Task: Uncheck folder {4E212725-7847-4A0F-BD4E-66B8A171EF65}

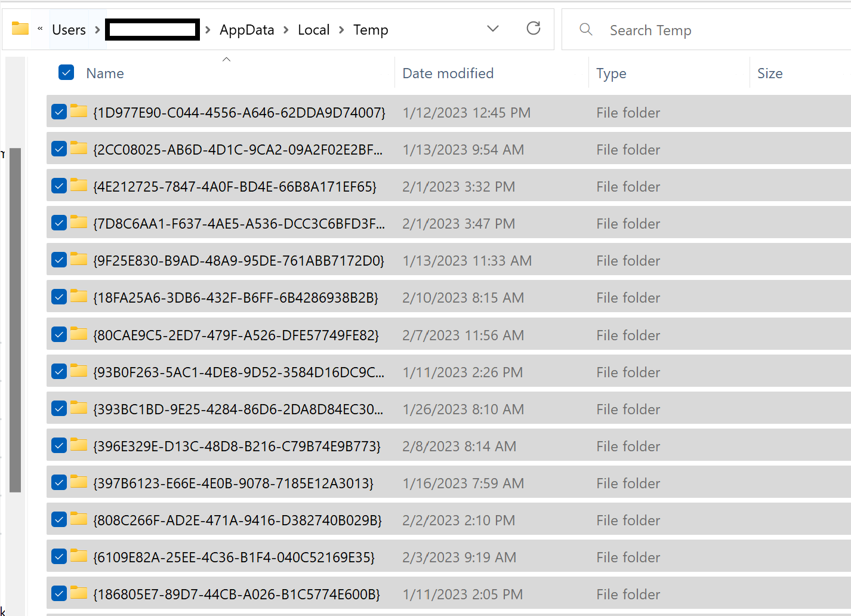Action: coord(59,186)
